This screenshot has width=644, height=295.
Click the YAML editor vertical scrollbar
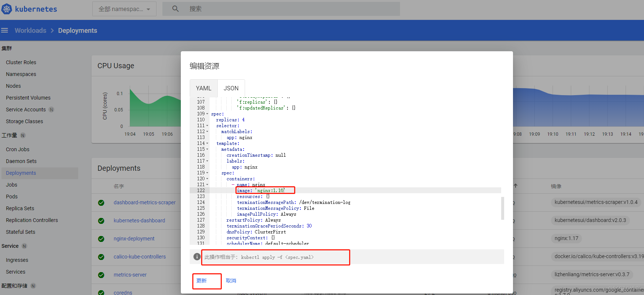coord(502,208)
